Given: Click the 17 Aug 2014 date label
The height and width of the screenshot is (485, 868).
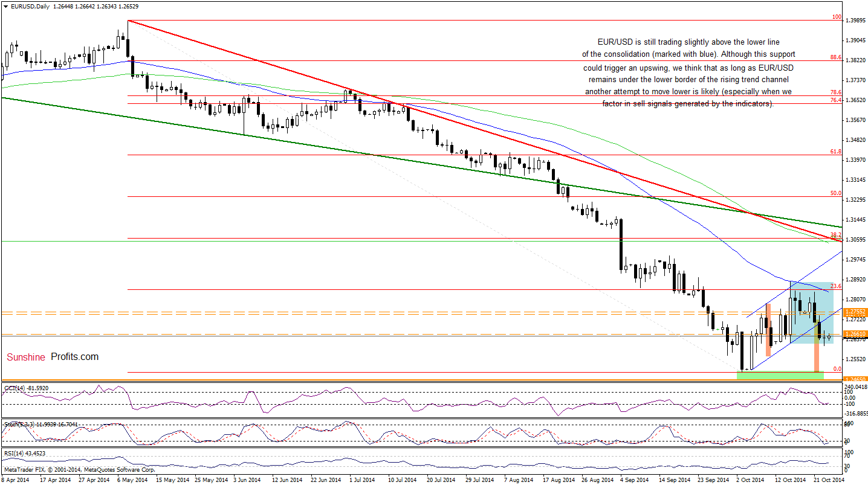Looking at the screenshot, I should pyautogui.click(x=558, y=480).
